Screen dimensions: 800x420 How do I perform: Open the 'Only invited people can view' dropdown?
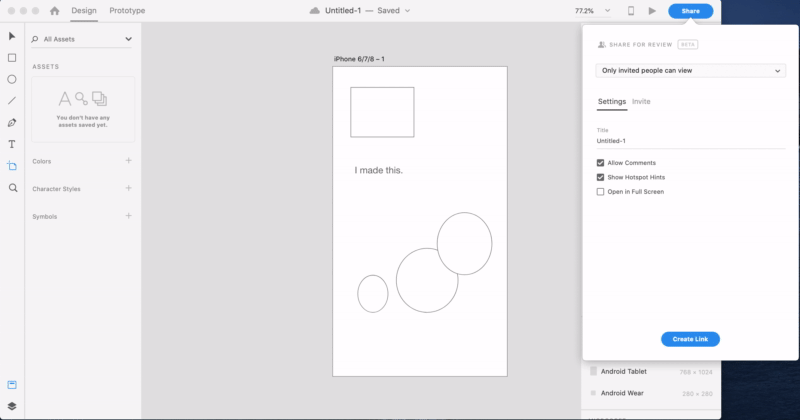coord(690,70)
